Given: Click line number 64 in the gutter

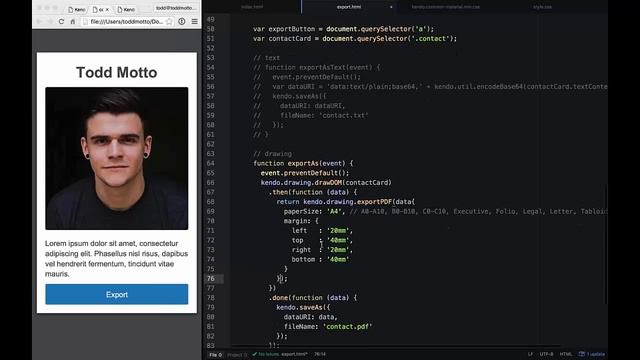Looking at the screenshot, I should pos(211,163).
